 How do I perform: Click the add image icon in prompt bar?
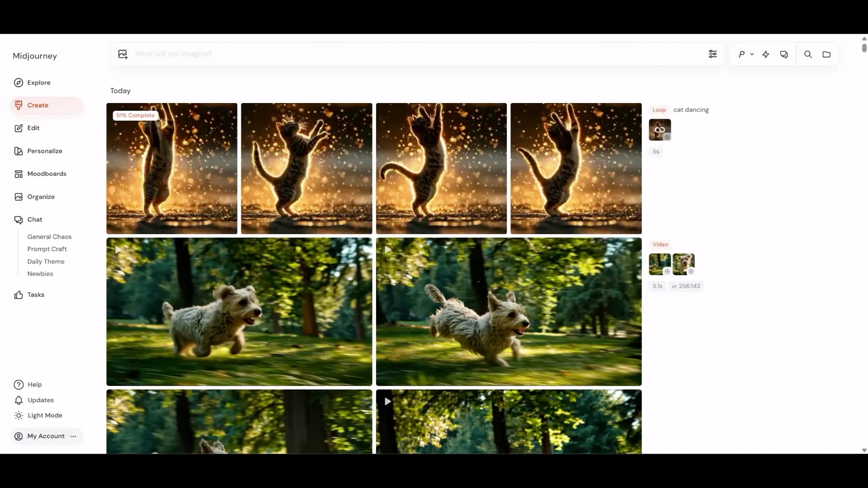coord(123,54)
